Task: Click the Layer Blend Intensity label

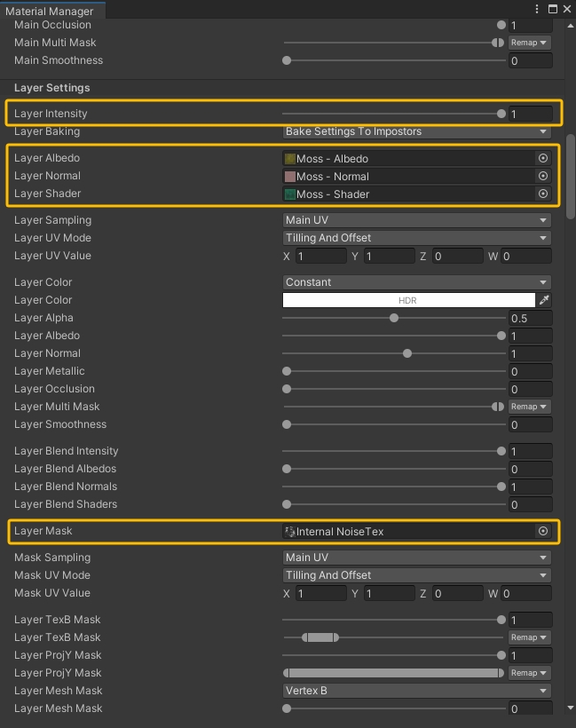Action: [67, 451]
